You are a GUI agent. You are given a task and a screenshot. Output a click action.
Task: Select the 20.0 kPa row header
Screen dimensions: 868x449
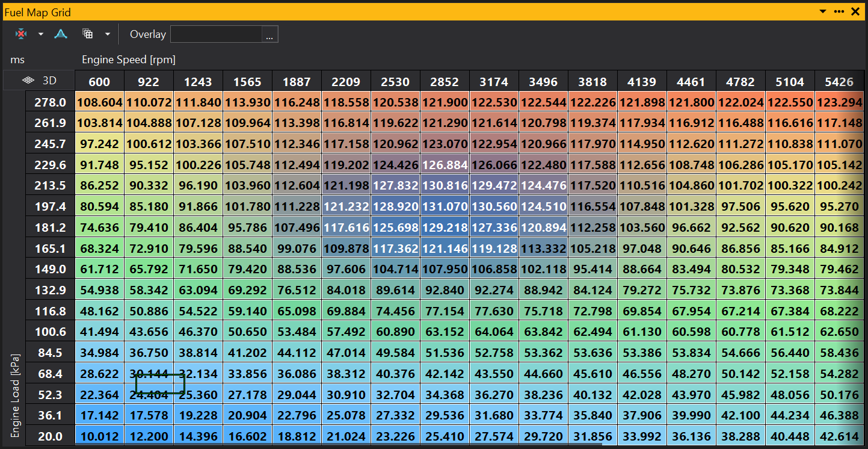(50, 436)
